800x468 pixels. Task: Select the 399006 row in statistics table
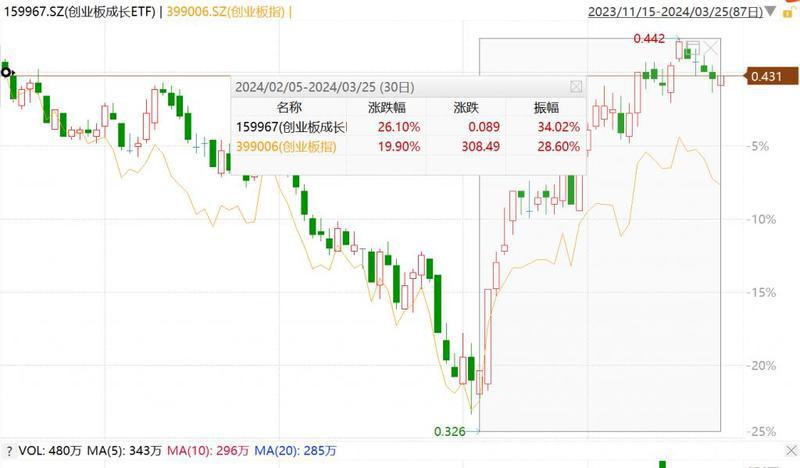pos(288,147)
